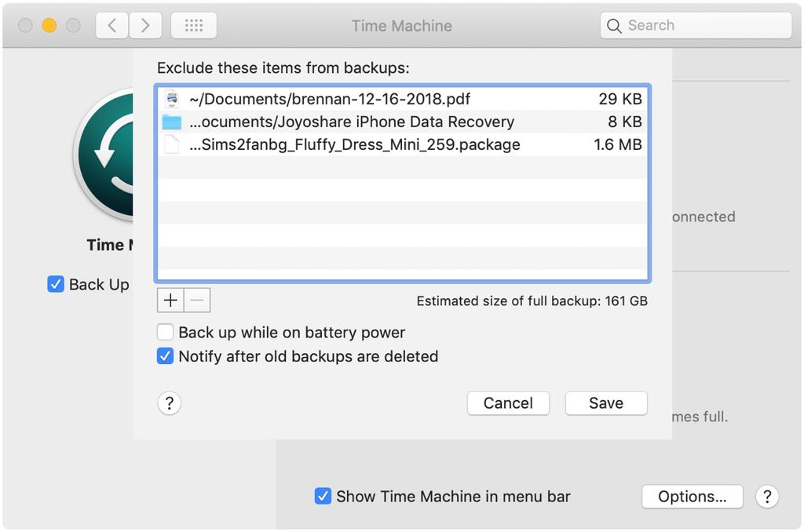Open help via the sheet's question mark icon
This screenshot has width=804, height=532.
pyautogui.click(x=170, y=403)
